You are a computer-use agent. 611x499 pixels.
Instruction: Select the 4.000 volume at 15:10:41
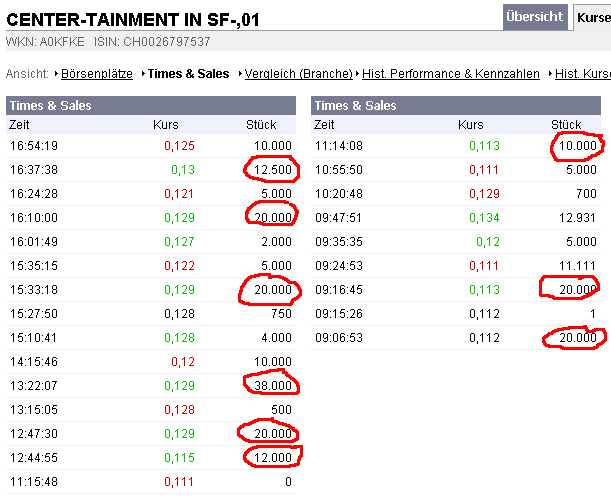pyautogui.click(x=277, y=338)
